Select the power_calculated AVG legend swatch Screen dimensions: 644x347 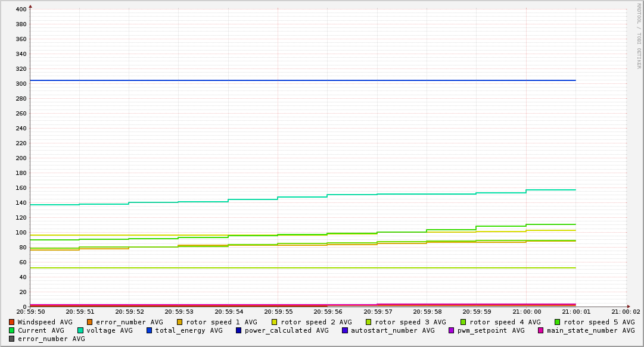239,330
